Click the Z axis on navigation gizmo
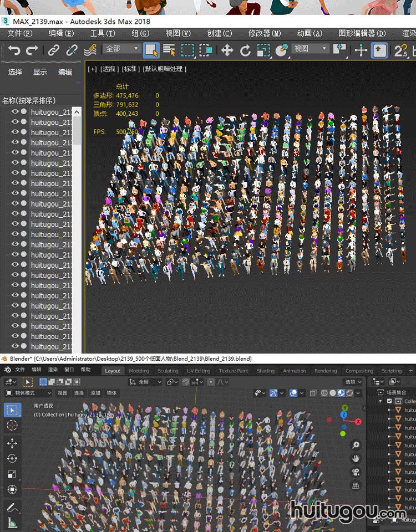Screen dimensions: 416x532 344,415
